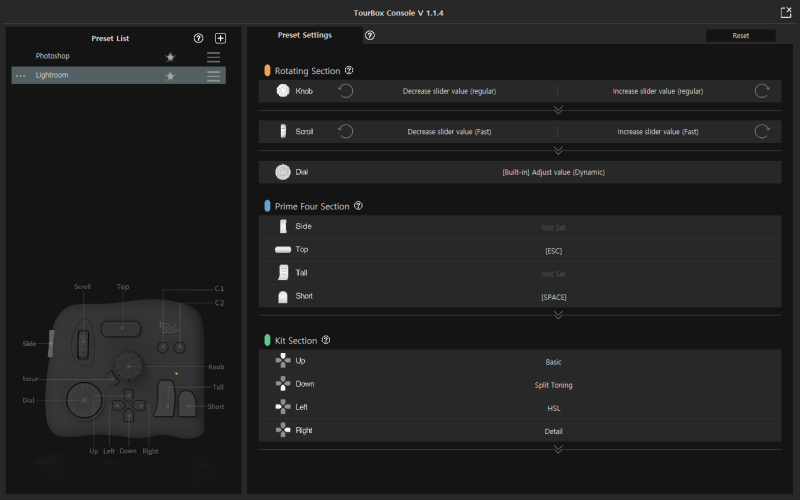Set the Tall button Not Set field
Viewport: 800px width, 500px height.
(554, 274)
